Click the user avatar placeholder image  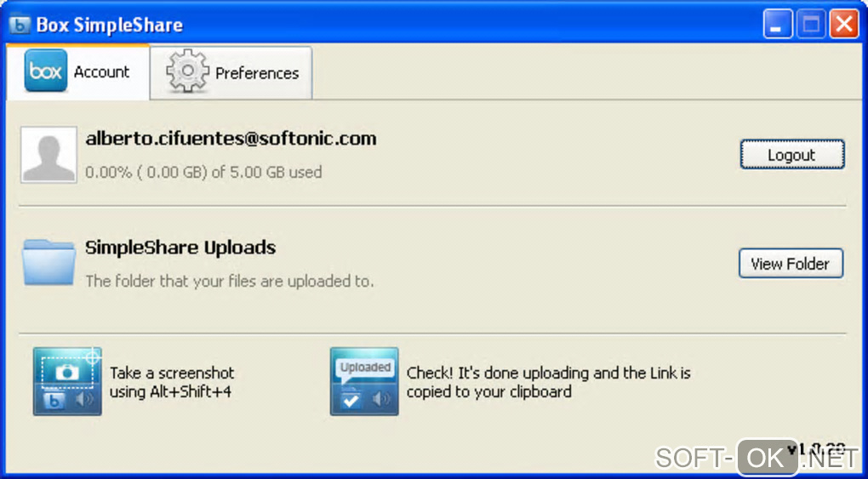pyautogui.click(x=49, y=155)
